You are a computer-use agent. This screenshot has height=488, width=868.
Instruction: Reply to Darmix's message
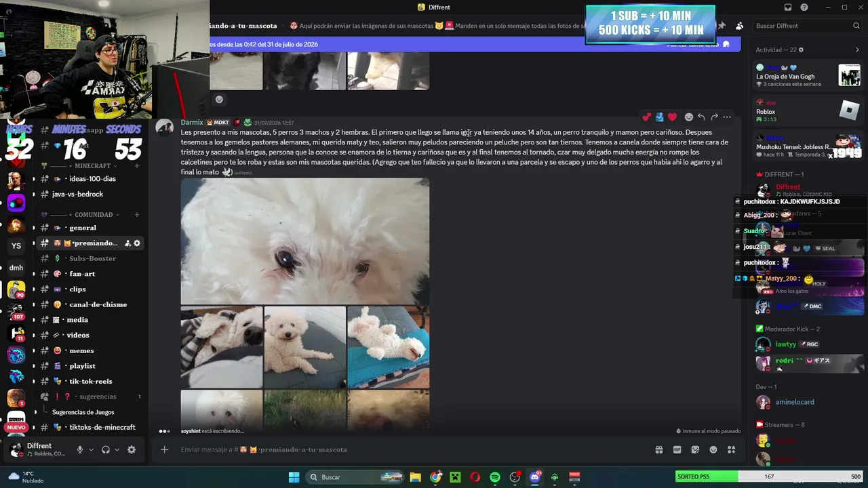(x=701, y=117)
